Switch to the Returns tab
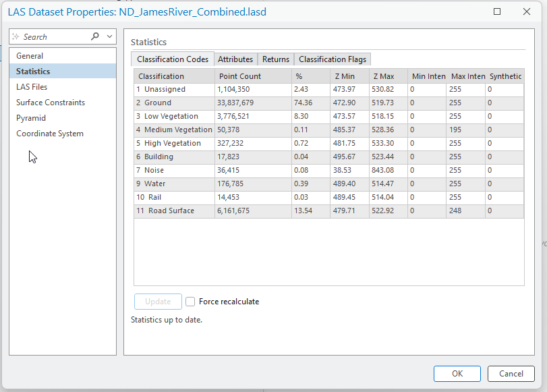The height and width of the screenshot is (392, 547). pyautogui.click(x=275, y=59)
